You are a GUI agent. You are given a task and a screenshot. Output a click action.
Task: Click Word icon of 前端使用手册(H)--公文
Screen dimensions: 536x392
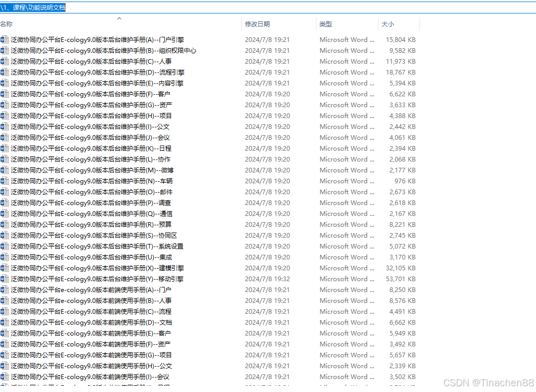[5, 366]
